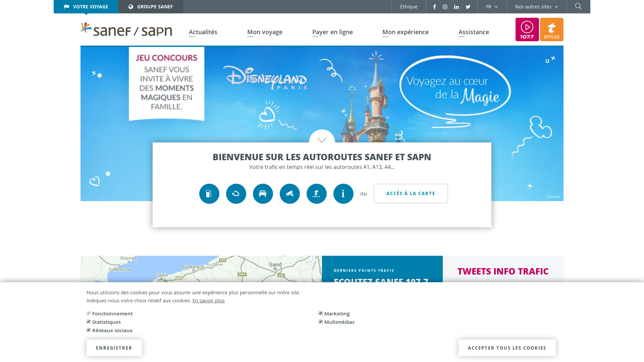This screenshot has width=644, height=362.
Task: Click the down chevron circle on banner
Action: click(x=322, y=139)
